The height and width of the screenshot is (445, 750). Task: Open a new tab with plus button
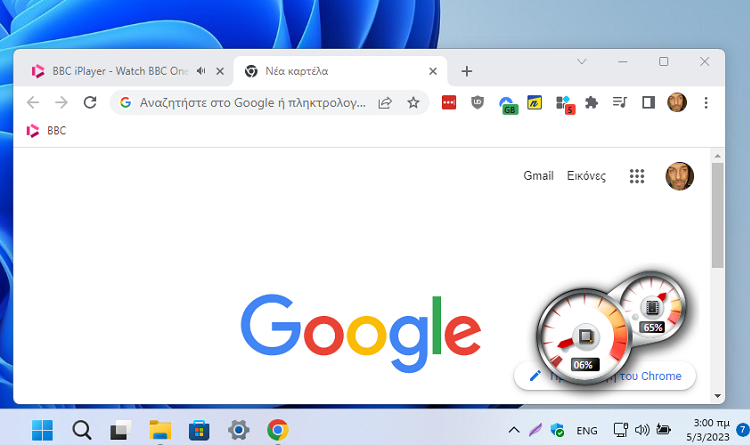pyautogui.click(x=467, y=71)
